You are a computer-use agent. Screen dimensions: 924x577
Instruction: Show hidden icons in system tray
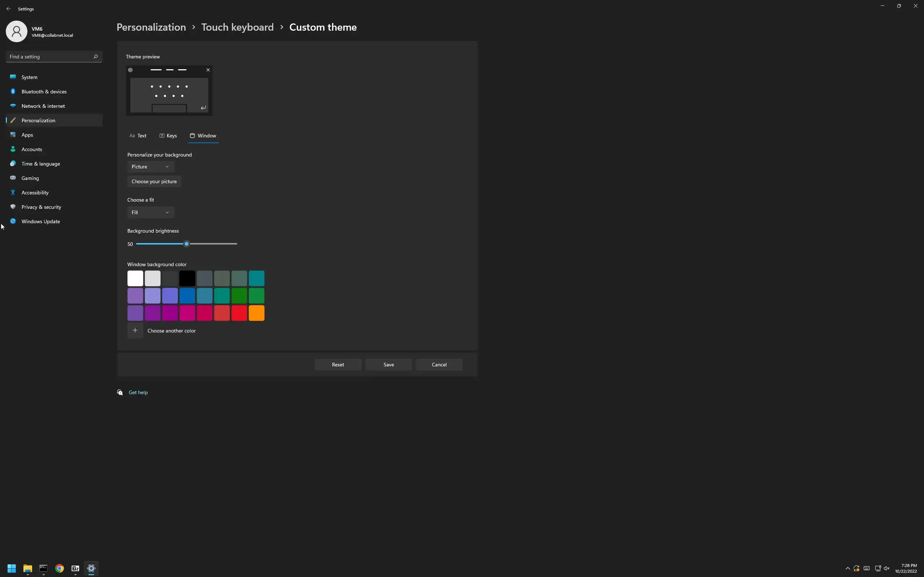pos(847,568)
